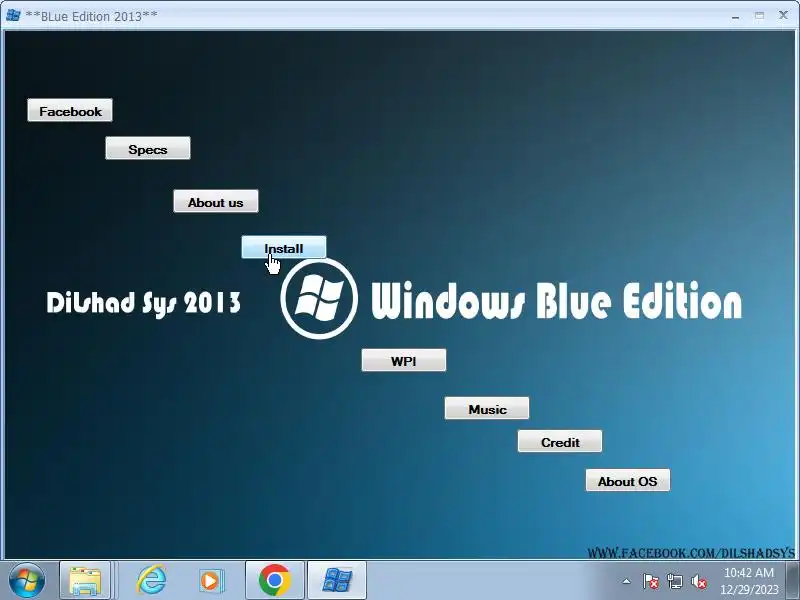Open the Credit button
The width and height of the screenshot is (800, 600).
coord(560,441)
